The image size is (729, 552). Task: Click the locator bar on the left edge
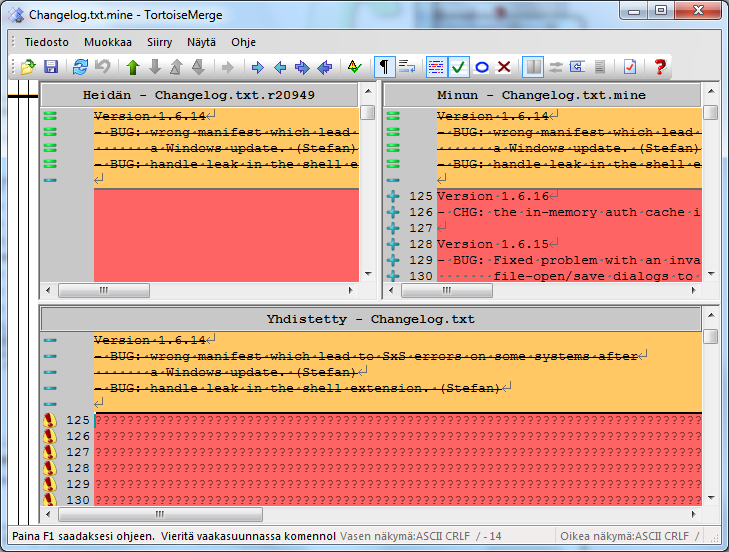tap(23, 302)
